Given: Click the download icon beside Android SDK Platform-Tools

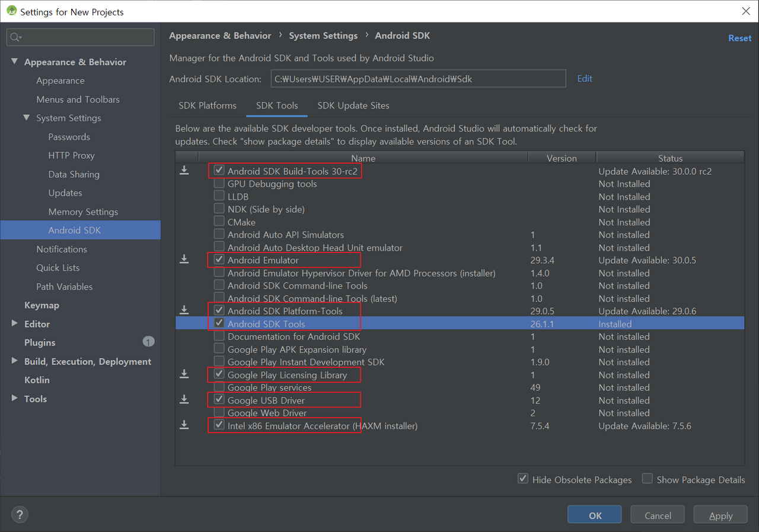Looking at the screenshot, I should click(x=184, y=310).
